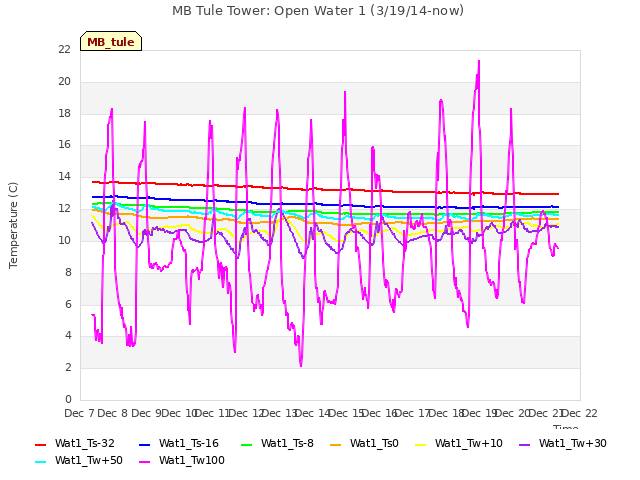640x480 pixels.
Task: Click the Dec 18 x-axis tick label
Action: (447, 413)
